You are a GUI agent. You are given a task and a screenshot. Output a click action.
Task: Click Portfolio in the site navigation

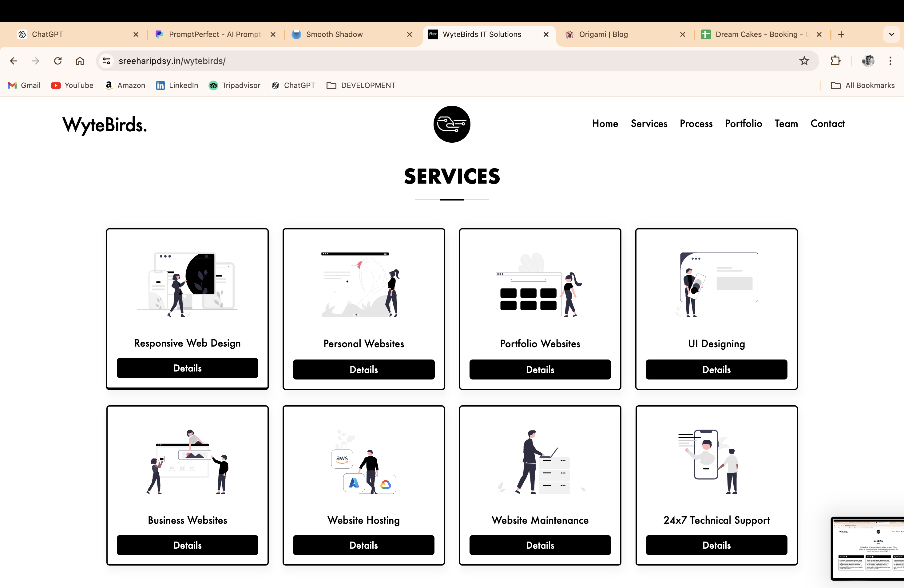(x=743, y=124)
